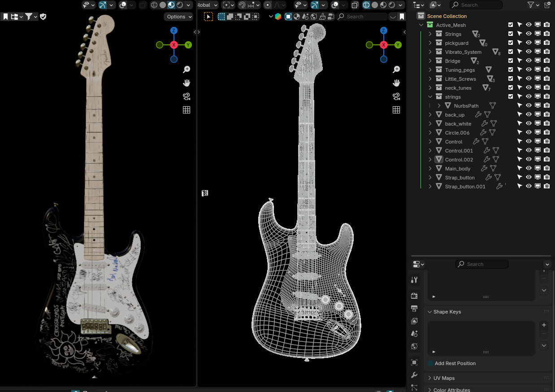Enable the Add Rest Position checkbox
This screenshot has width=555, height=392.
point(430,363)
